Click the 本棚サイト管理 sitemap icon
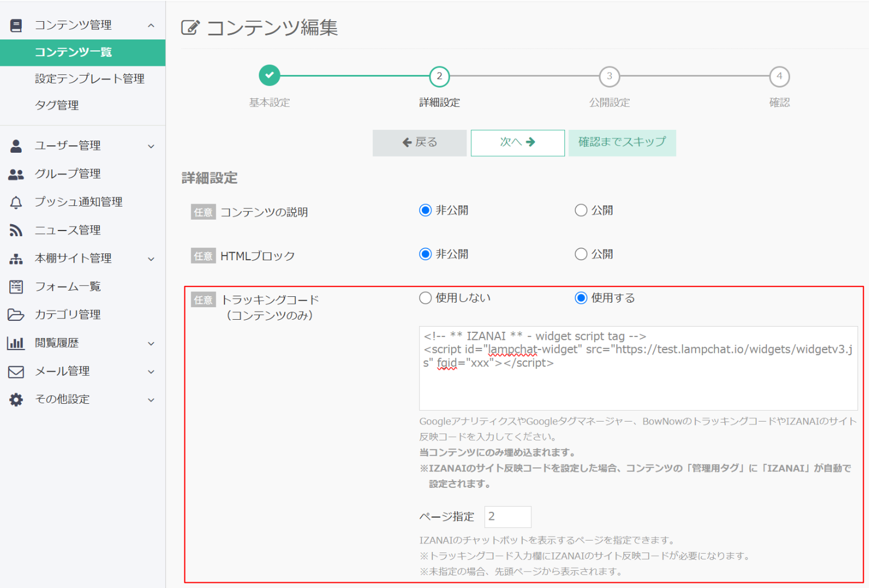 coord(16,259)
